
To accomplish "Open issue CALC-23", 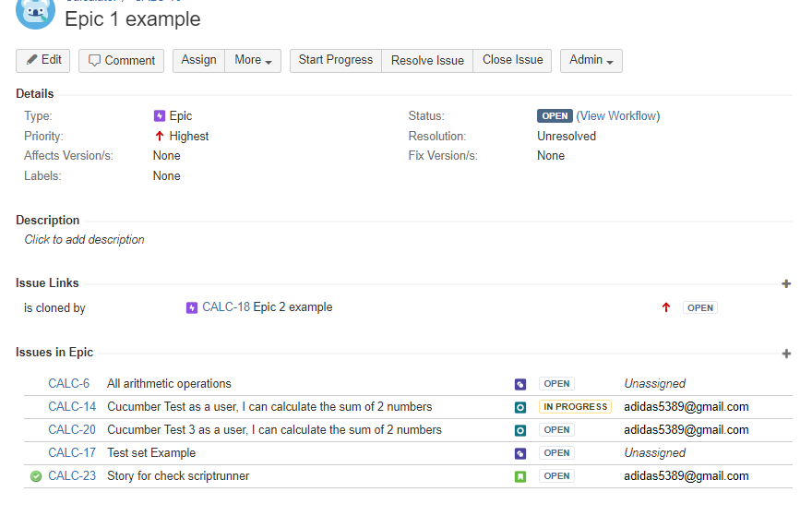I will 72,476.
